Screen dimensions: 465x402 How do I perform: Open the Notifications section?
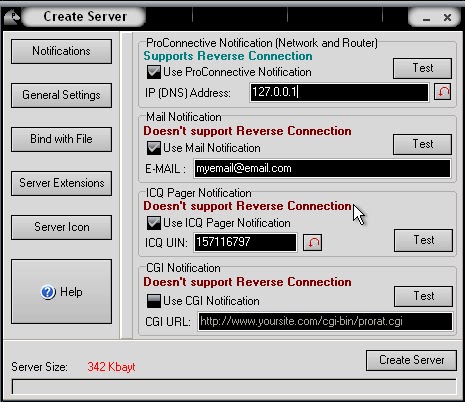click(61, 51)
